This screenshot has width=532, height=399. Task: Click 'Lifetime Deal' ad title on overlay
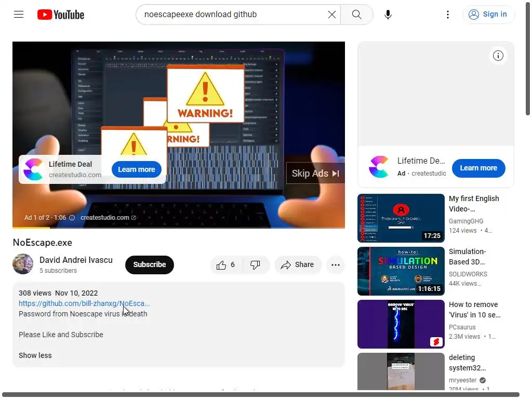tap(70, 164)
